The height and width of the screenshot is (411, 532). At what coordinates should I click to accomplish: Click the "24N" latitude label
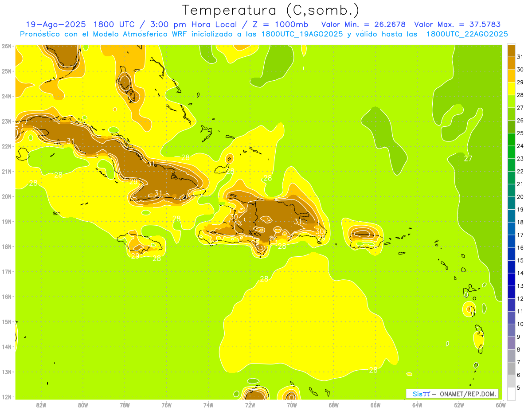(x=7, y=96)
